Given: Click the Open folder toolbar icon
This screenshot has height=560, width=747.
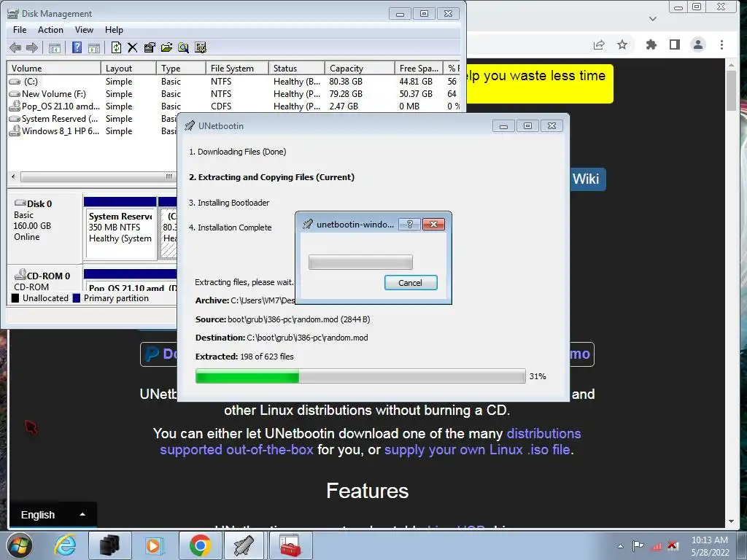Looking at the screenshot, I should coord(166,47).
